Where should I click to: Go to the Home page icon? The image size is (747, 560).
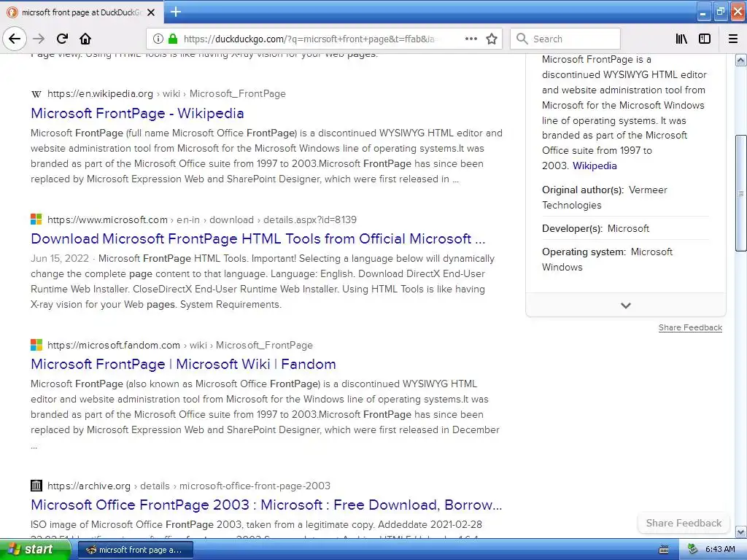pos(85,39)
